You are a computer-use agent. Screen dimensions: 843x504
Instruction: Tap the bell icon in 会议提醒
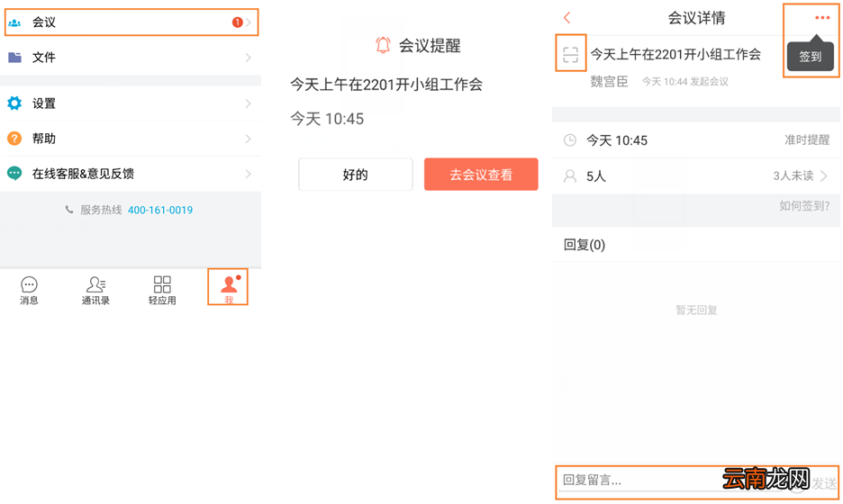pos(383,45)
